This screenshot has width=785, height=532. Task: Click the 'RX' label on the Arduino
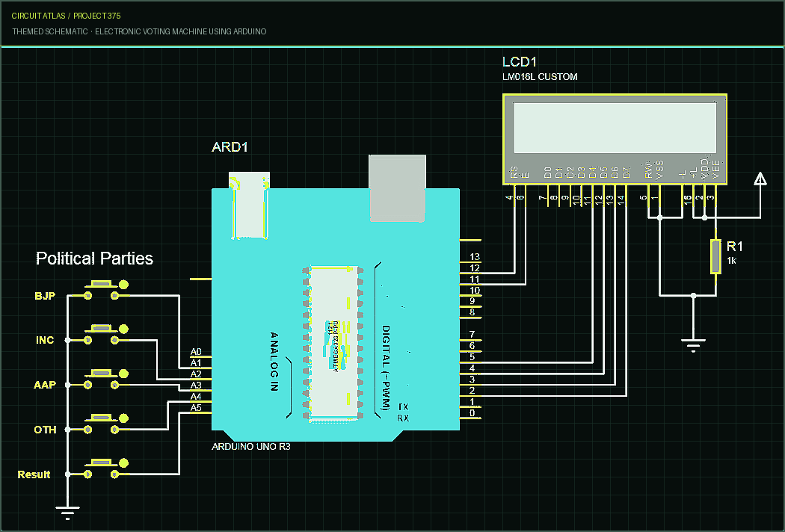403,418
